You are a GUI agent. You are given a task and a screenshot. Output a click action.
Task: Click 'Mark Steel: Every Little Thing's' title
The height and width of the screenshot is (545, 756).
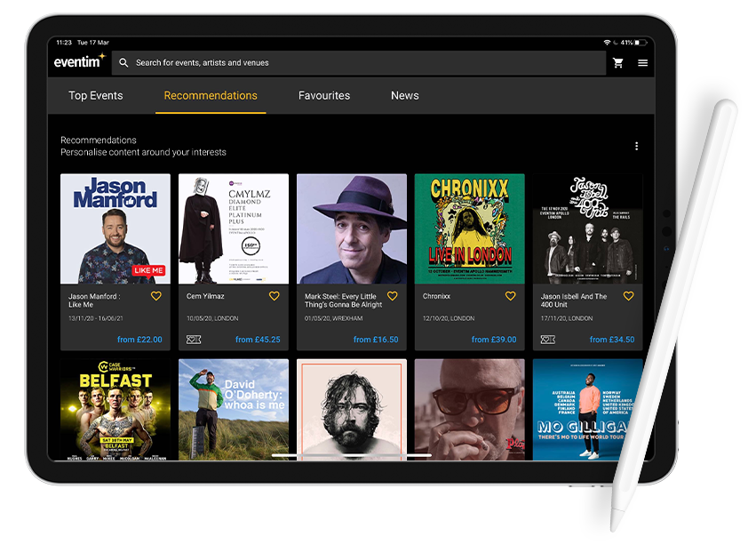click(343, 301)
